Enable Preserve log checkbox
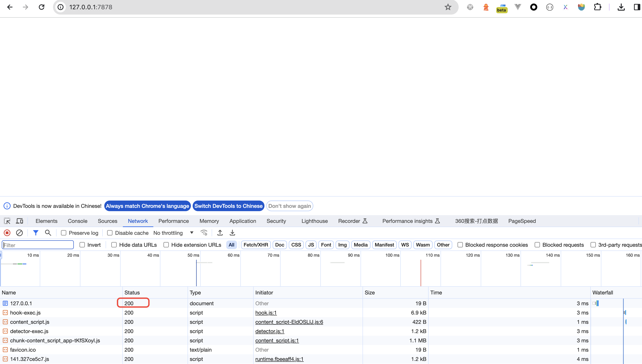 click(x=63, y=233)
